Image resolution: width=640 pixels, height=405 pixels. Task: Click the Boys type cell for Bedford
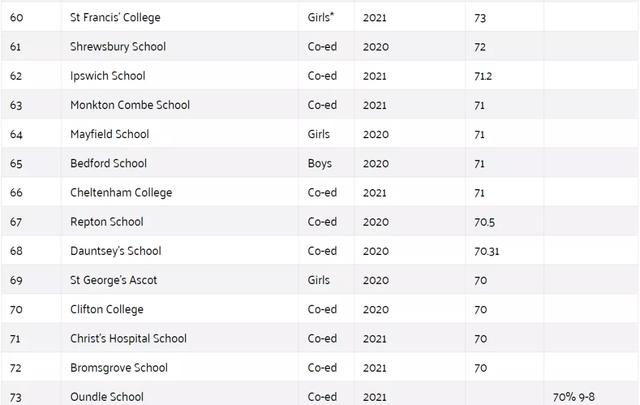319,163
